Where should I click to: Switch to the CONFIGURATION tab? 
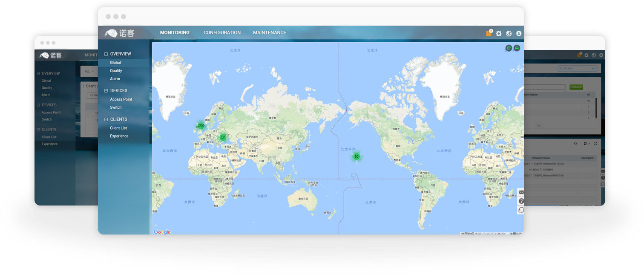tap(222, 33)
